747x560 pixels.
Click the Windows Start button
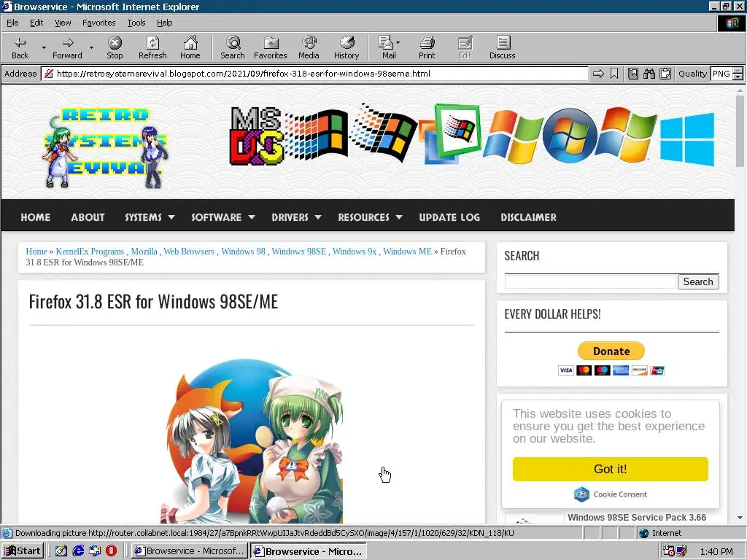click(23, 551)
